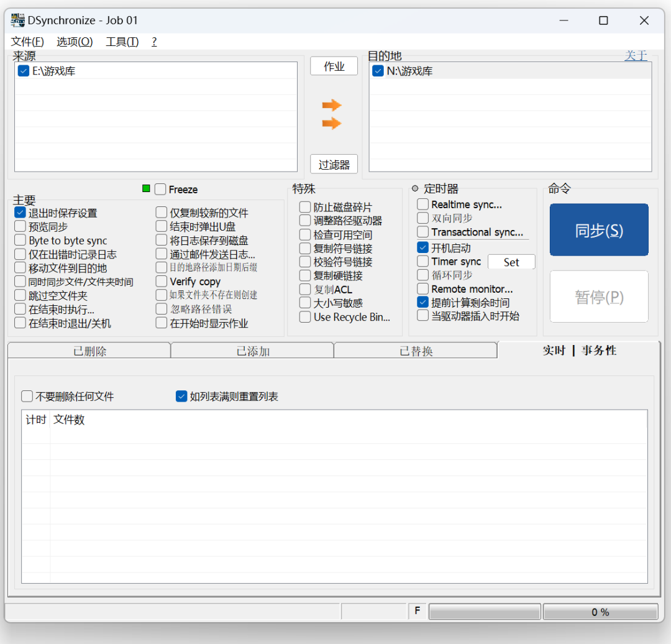This screenshot has height=644, width=671.
Task: Click the DSynchronize app icon in title bar
Action: click(17, 20)
